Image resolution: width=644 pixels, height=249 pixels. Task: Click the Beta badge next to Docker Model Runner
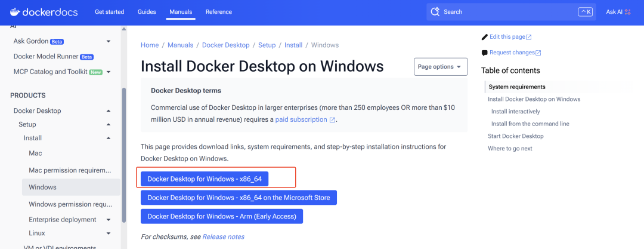coord(86,57)
